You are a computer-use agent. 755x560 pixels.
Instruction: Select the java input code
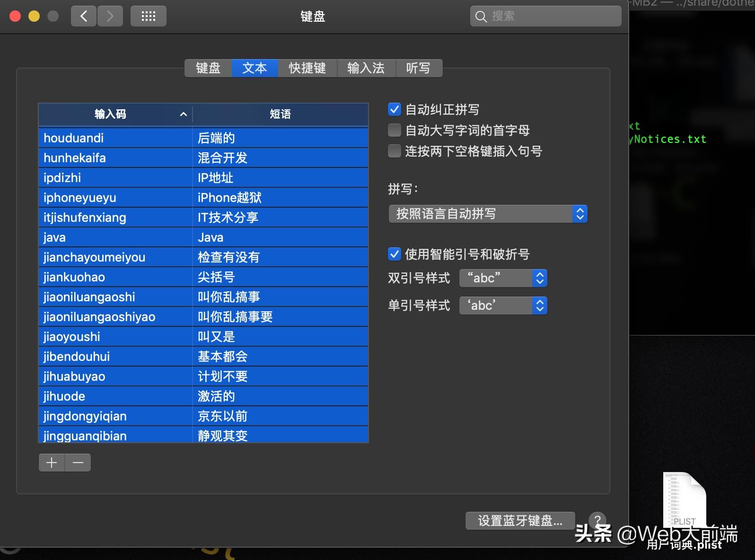pos(54,237)
